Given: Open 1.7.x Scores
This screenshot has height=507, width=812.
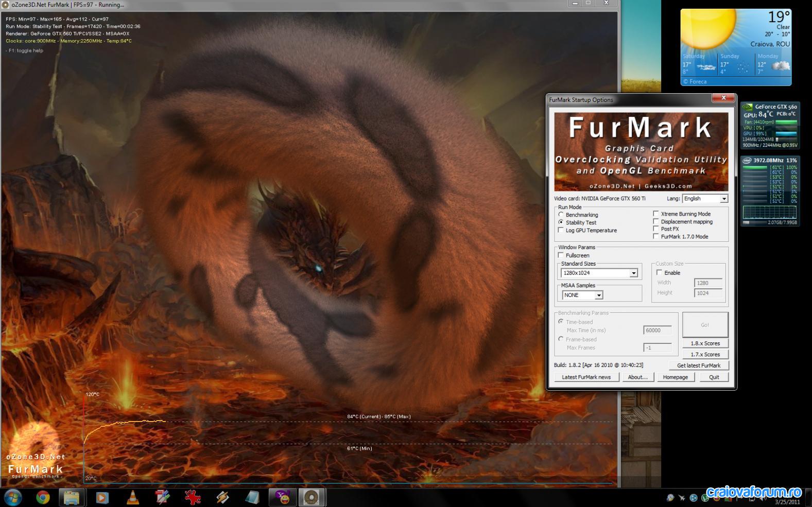Looking at the screenshot, I should (x=705, y=355).
